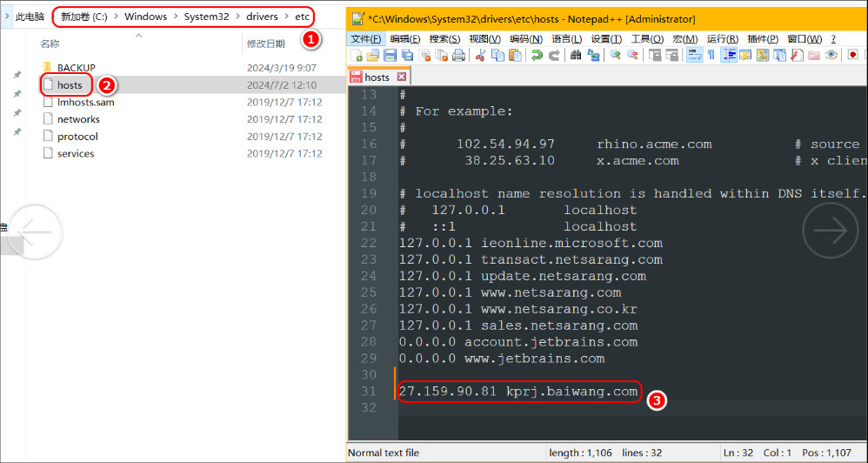This screenshot has width=868, height=463.
Task: Expand the chevron after Windows in address bar
Action: [x=175, y=17]
